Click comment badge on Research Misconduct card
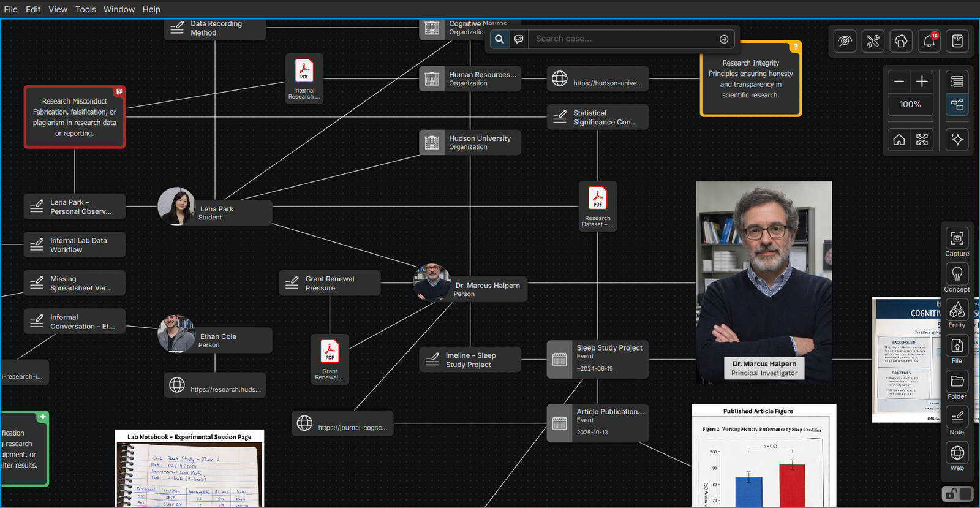This screenshot has width=980, height=508. click(119, 91)
